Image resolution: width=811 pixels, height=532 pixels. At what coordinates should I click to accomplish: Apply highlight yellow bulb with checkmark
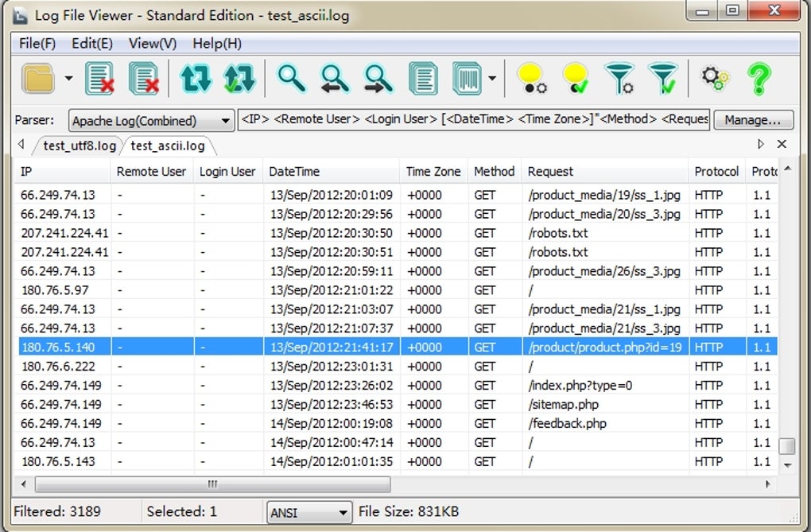pos(576,79)
